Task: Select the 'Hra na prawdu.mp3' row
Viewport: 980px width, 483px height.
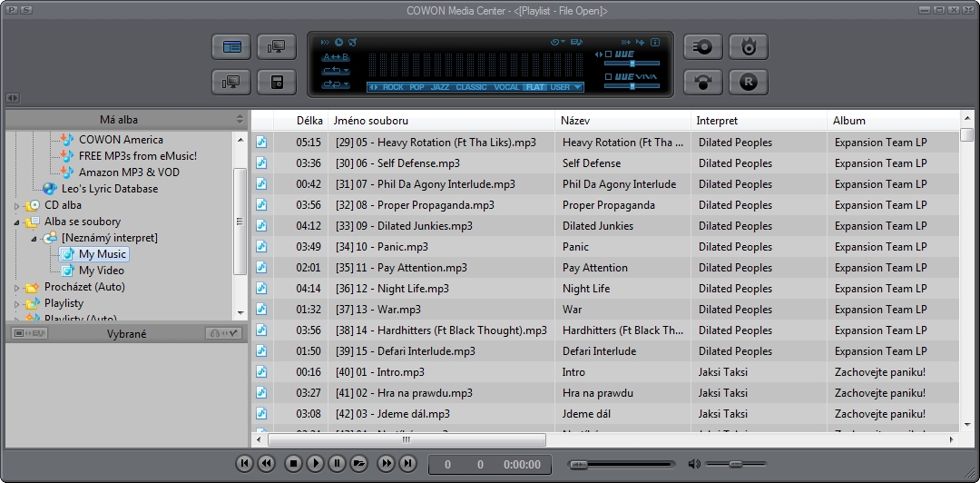Action: click(605, 393)
